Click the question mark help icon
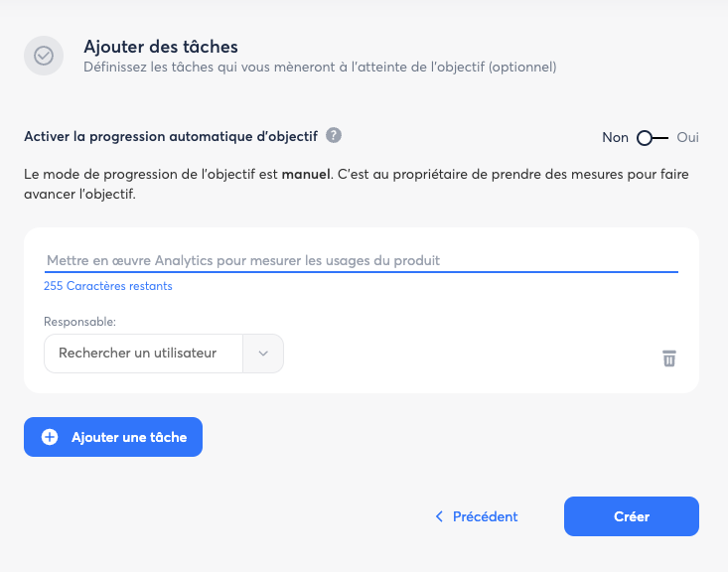 (x=334, y=135)
